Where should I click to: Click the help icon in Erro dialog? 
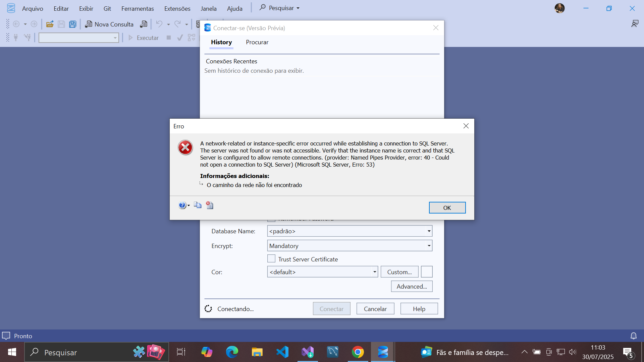tap(182, 205)
